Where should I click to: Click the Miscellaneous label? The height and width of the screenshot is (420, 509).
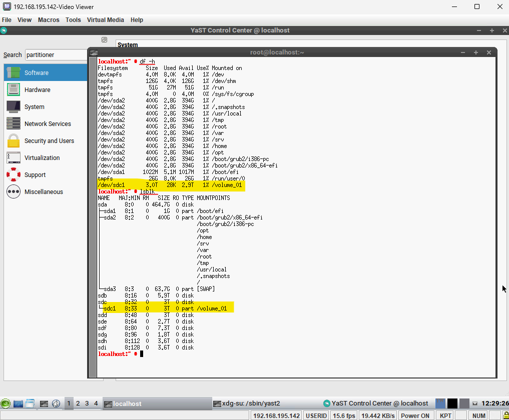(44, 192)
